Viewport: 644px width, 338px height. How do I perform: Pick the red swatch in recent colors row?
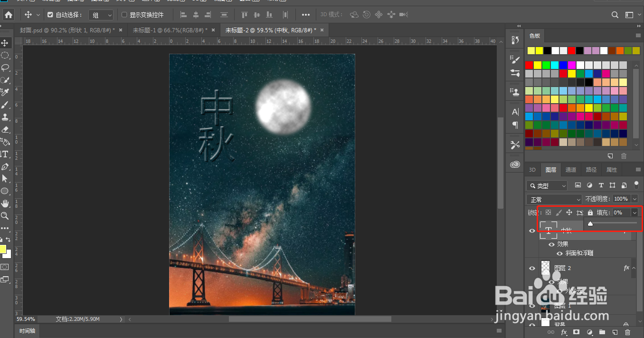point(572,50)
